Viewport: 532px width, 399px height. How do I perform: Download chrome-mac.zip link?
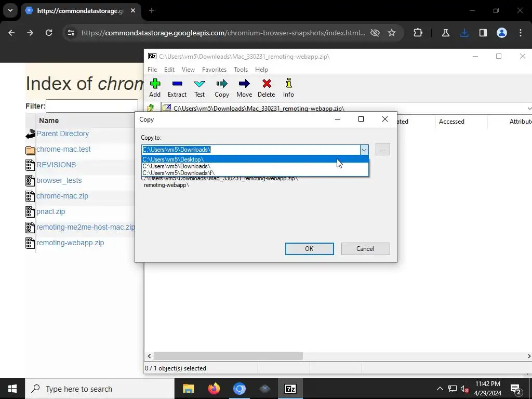[62, 196]
